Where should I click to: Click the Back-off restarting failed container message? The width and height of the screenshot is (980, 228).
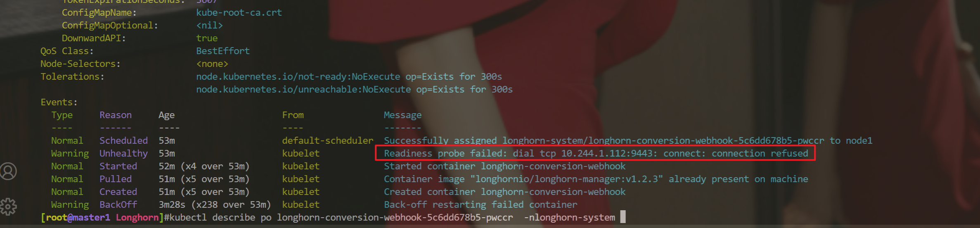coord(481,205)
